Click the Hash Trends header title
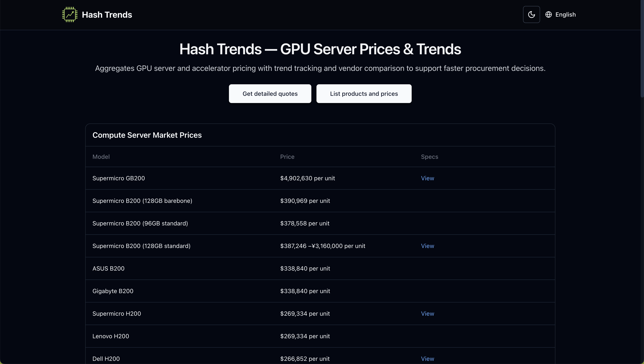The image size is (644, 364). pos(107,14)
